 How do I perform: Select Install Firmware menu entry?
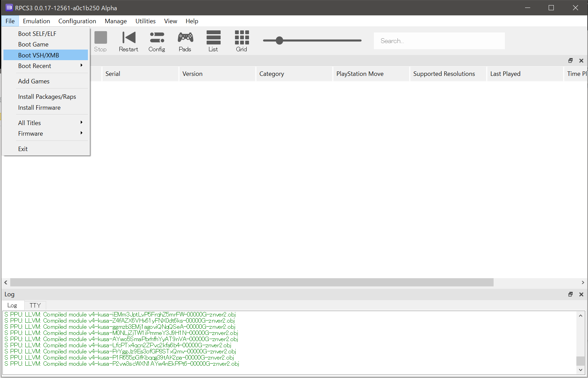46,107
